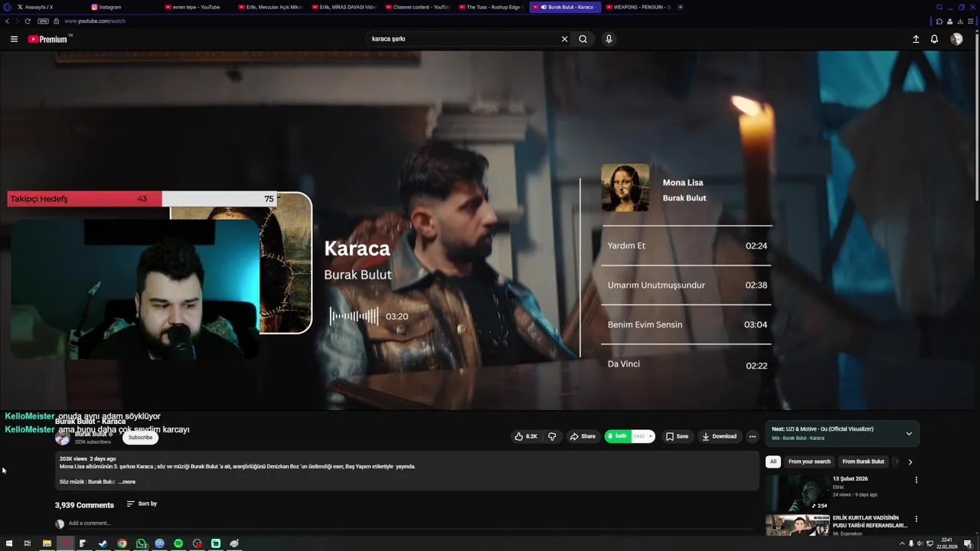Select the From your search chip
The height and width of the screenshot is (551, 980).
tap(809, 461)
